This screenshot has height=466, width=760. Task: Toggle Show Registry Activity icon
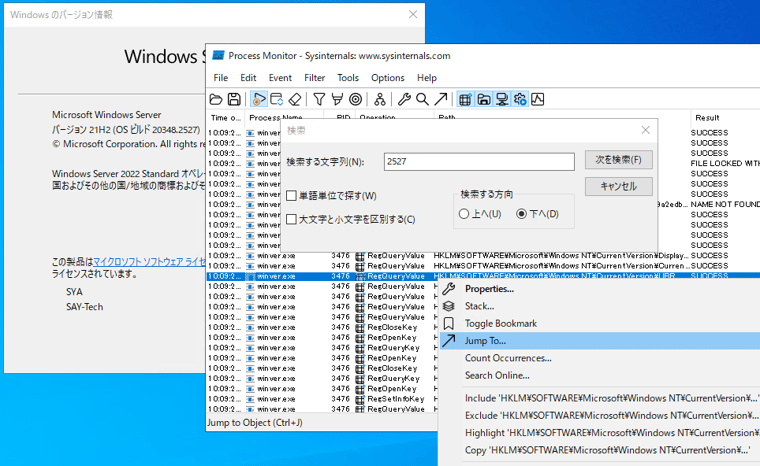465,99
